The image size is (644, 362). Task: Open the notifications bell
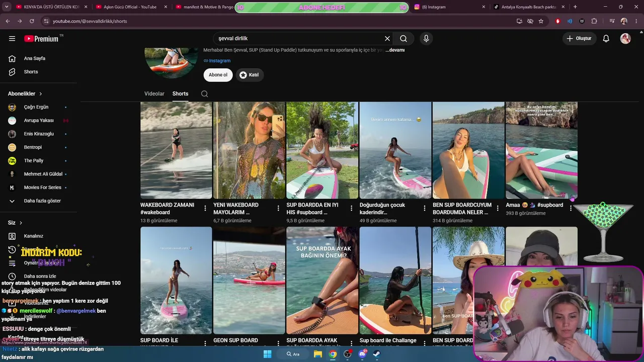coord(606,39)
